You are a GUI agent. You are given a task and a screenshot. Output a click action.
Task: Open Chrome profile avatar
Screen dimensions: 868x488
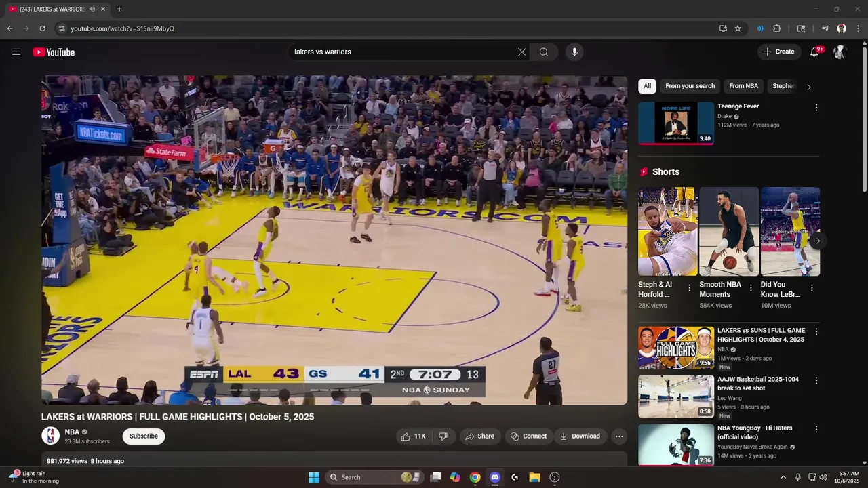click(842, 28)
